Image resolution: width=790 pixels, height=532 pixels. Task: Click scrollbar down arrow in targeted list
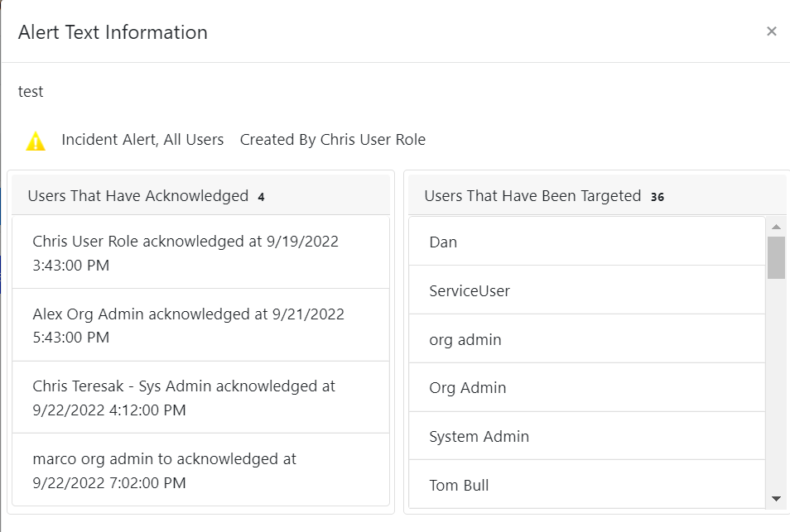(777, 499)
